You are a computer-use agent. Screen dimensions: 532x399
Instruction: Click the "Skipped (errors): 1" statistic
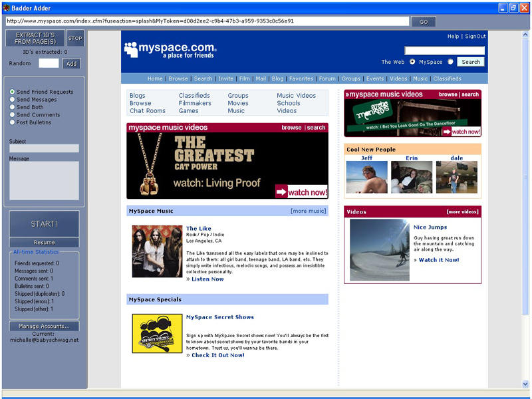35,301
